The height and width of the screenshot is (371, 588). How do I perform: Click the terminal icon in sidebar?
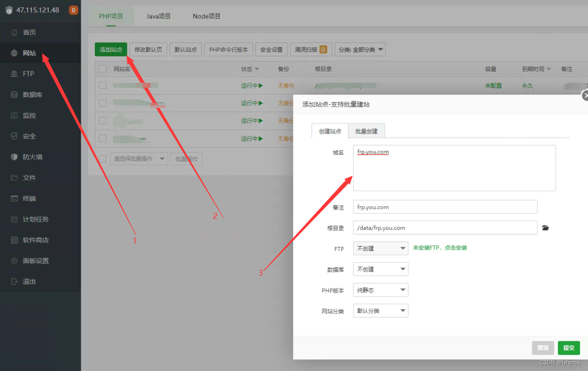14,199
